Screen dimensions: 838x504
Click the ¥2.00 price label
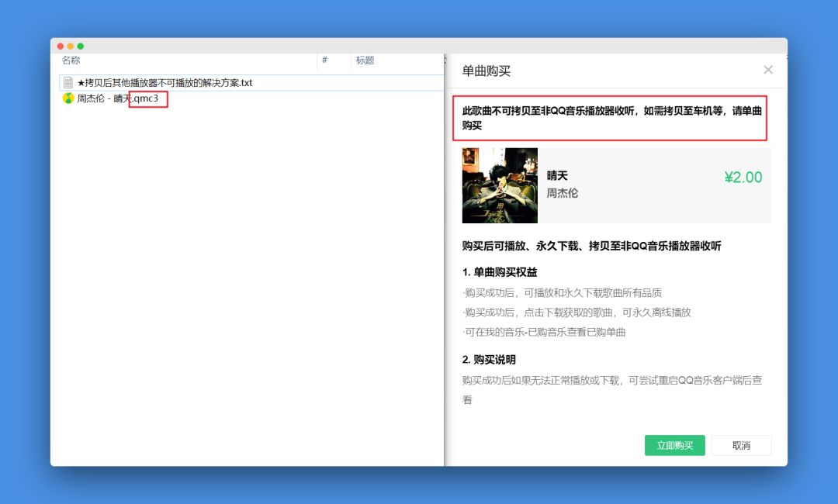(x=743, y=178)
